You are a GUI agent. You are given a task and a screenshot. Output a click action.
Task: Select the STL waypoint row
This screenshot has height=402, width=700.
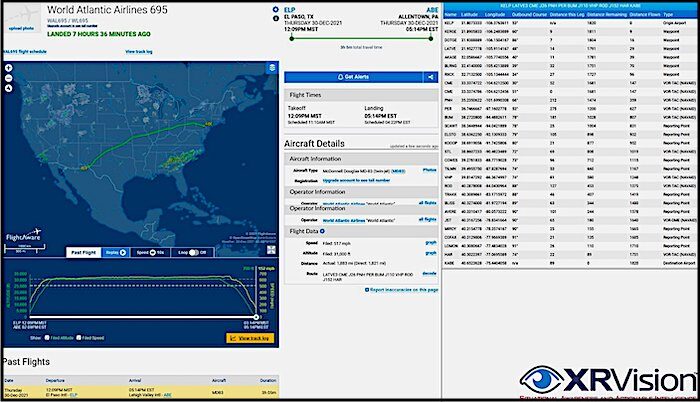click(x=570, y=151)
